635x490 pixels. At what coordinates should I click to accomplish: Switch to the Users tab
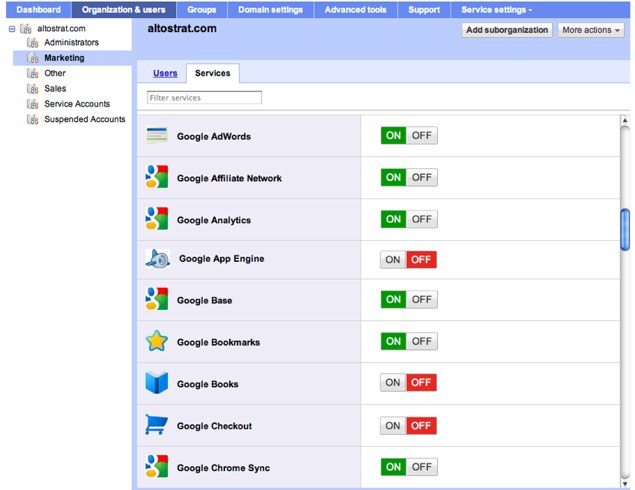coord(165,73)
